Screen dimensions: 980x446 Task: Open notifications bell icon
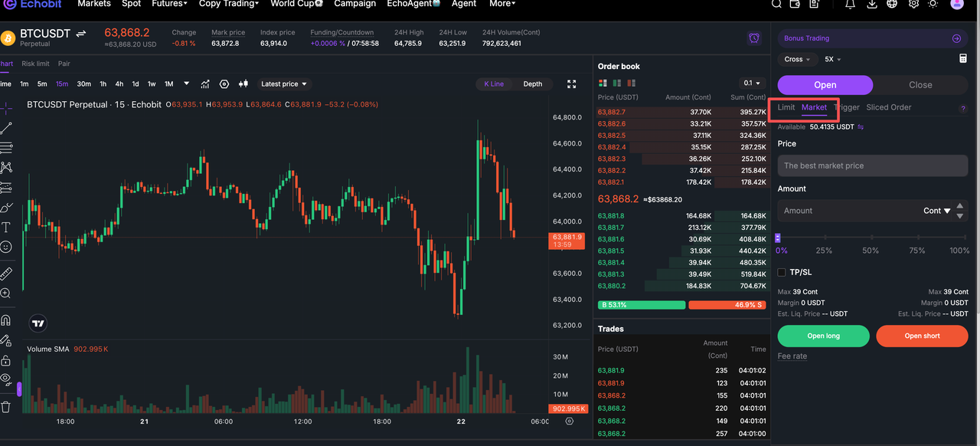click(x=851, y=4)
